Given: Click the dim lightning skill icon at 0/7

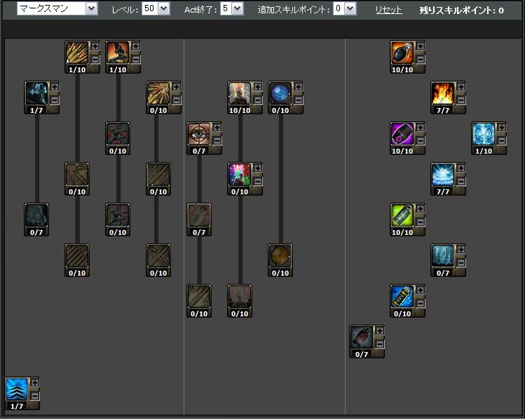Looking at the screenshot, I should 443,256.
